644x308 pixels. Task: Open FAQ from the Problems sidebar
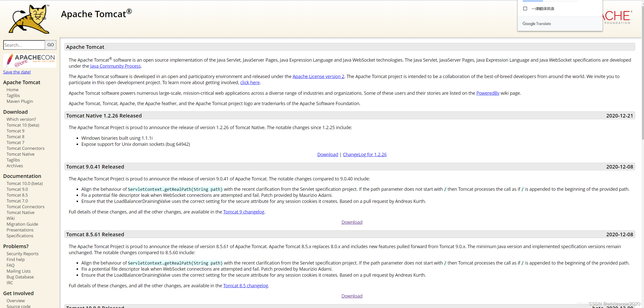pyautogui.click(x=10, y=265)
